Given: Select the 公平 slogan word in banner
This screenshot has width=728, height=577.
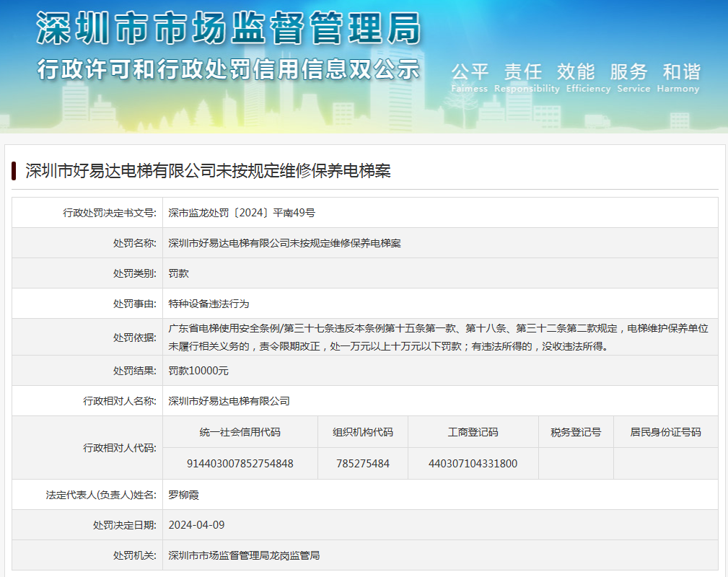Looking at the screenshot, I should (470, 72).
